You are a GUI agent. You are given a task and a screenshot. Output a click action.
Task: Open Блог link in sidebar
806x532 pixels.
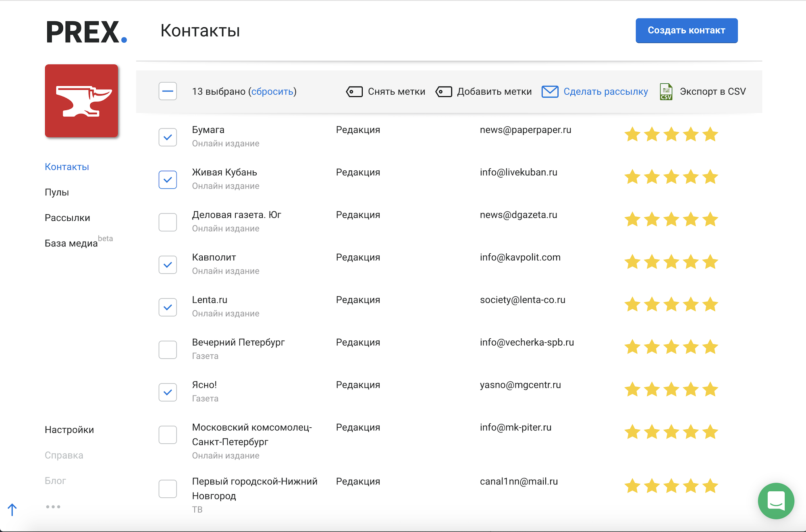[x=55, y=480]
